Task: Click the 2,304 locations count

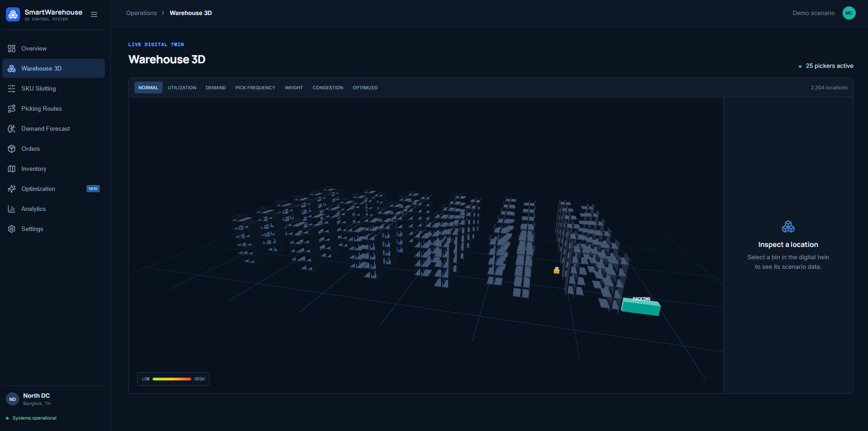Action: tap(829, 88)
